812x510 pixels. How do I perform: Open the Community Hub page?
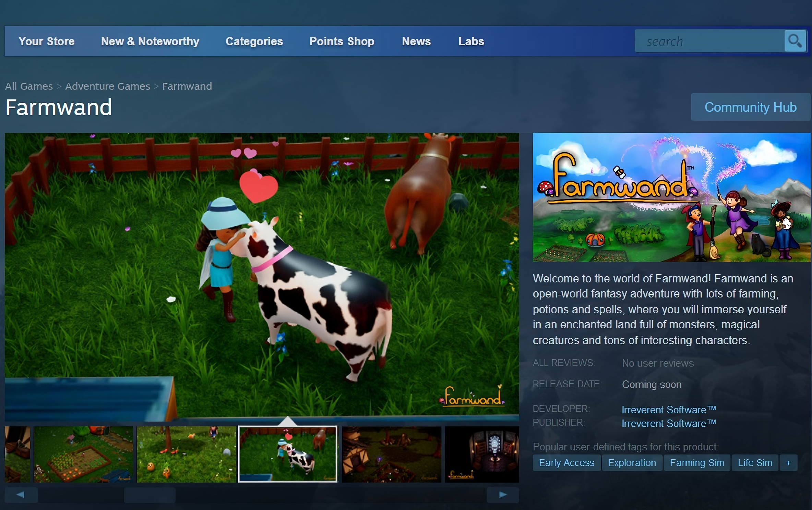752,106
